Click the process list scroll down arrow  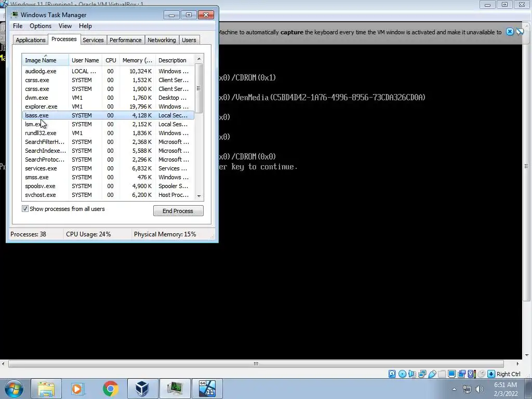pos(199,196)
